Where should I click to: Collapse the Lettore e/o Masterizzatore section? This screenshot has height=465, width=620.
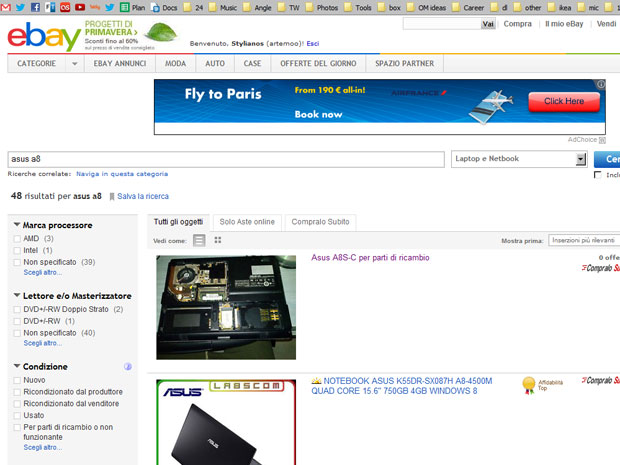pyautogui.click(x=17, y=295)
